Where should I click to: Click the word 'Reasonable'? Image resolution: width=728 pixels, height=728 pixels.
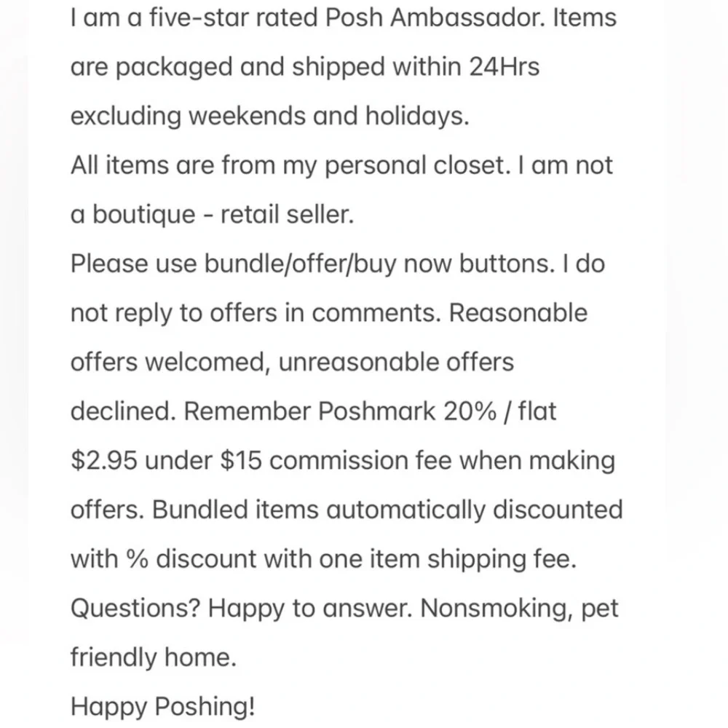(x=518, y=312)
